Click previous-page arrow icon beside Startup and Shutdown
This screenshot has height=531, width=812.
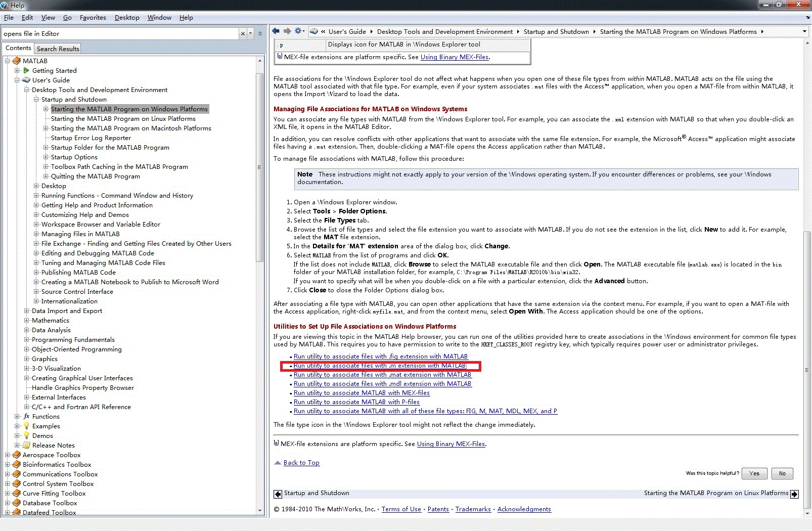(x=278, y=494)
